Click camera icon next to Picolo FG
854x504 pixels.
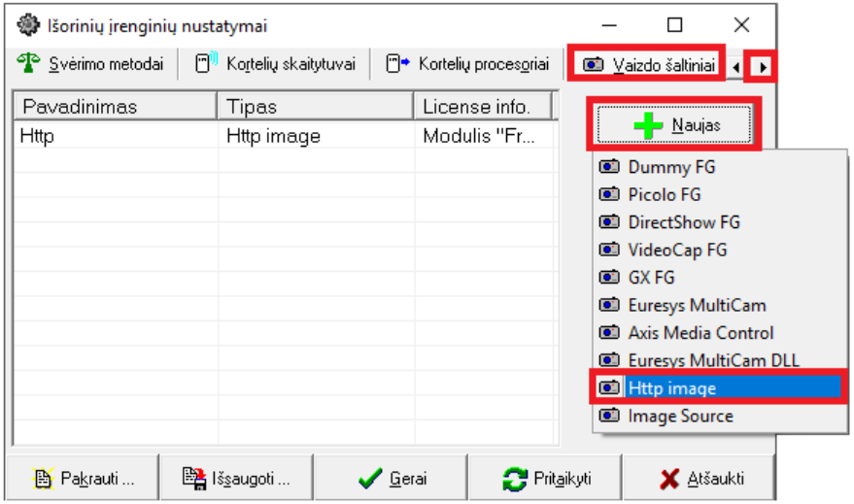point(610,194)
